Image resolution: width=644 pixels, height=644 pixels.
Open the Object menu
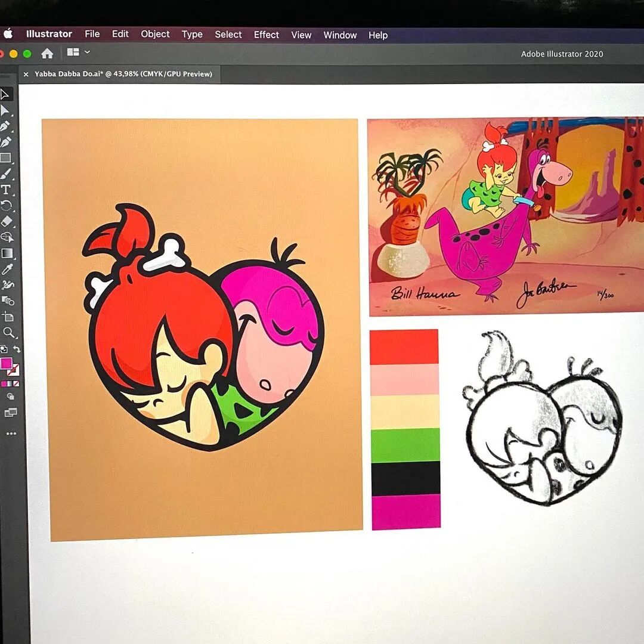click(155, 34)
